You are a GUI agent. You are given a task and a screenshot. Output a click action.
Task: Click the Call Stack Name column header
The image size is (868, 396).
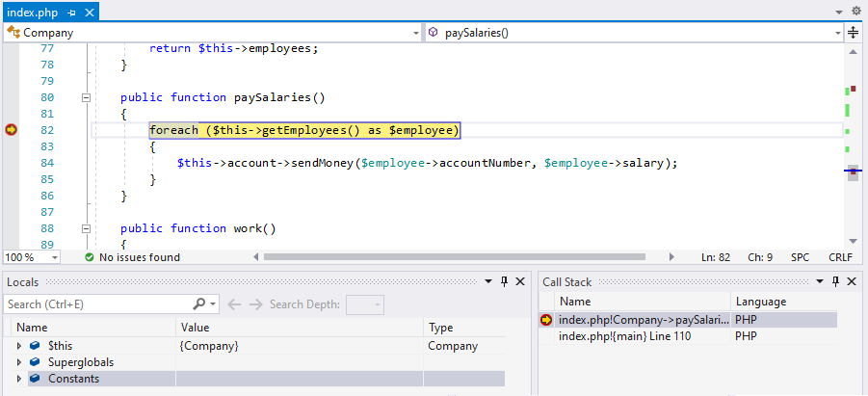click(643, 302)
